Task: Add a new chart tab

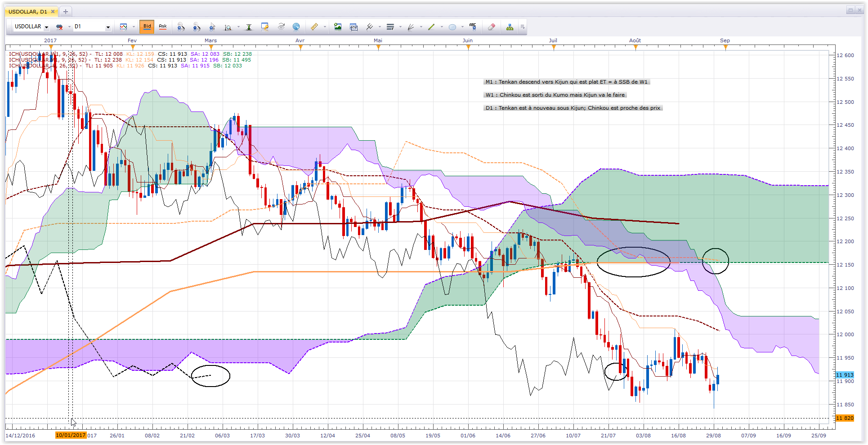Action: click(x=66, y=12)
